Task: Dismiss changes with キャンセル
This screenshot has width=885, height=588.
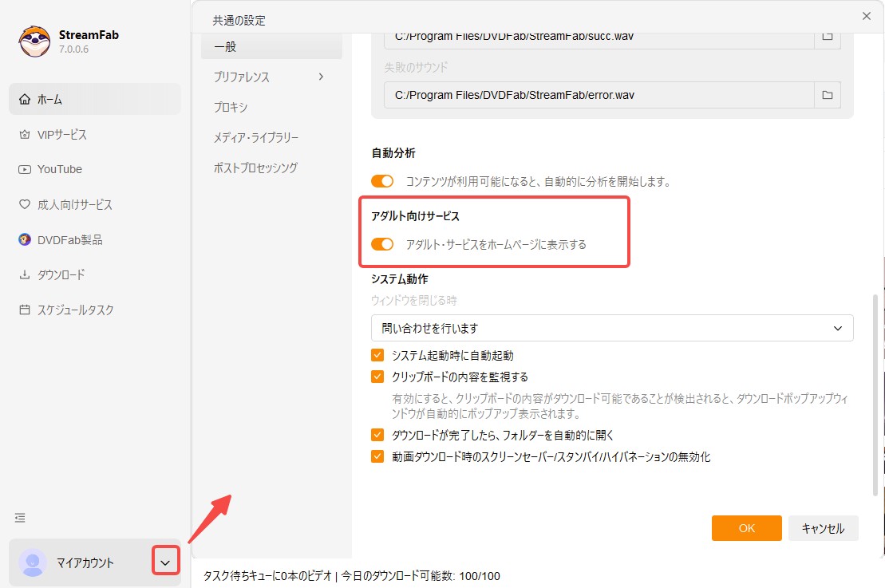Action: point(823,527)
